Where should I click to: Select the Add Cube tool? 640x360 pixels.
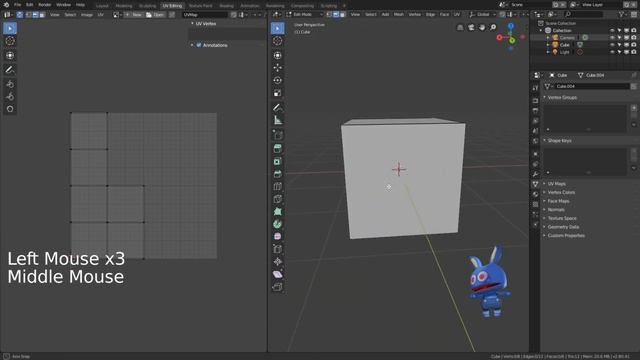point(278,135)
